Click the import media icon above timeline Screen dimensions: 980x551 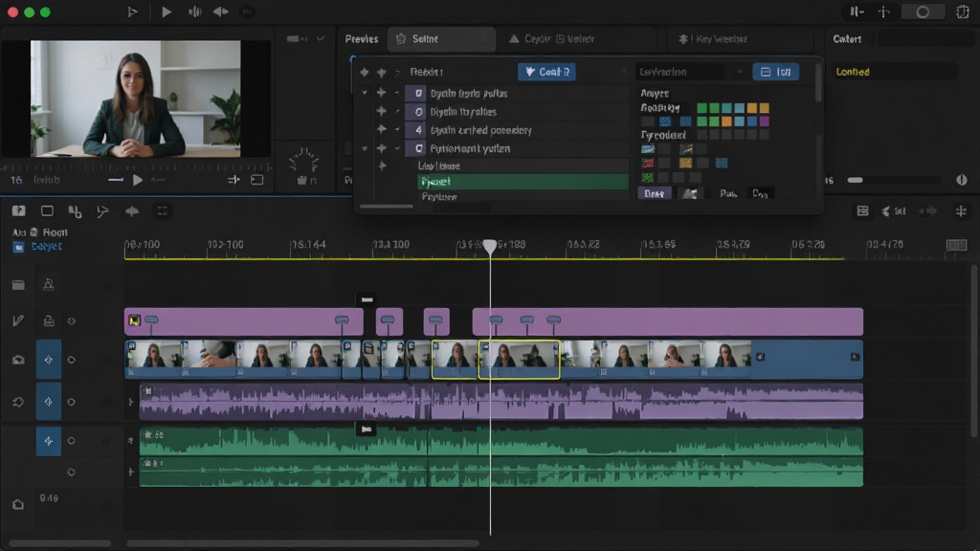[19, 211]
